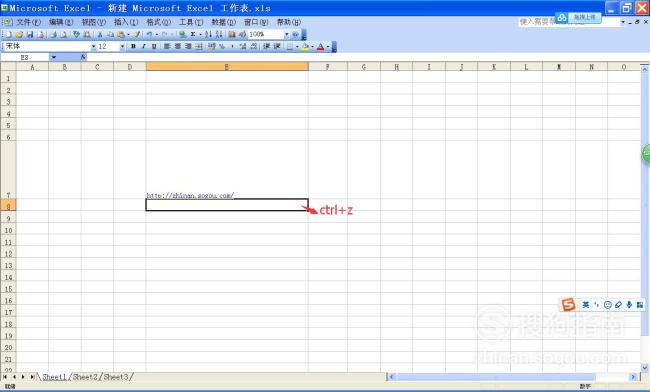
Task: Toggle Italic formatting
Action: (x=144, y=46)
